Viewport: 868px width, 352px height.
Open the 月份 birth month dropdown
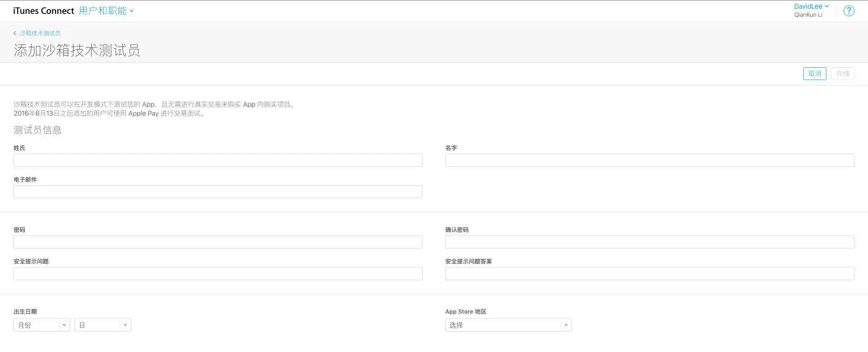click(x=42, y=325)
